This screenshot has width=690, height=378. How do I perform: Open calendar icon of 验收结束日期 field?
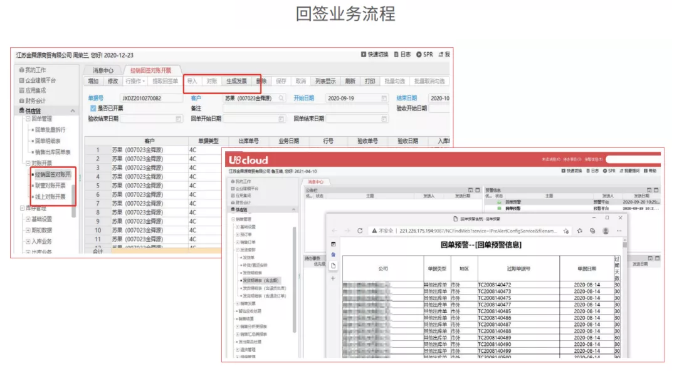pyautogui.click(x=179, y=119)
